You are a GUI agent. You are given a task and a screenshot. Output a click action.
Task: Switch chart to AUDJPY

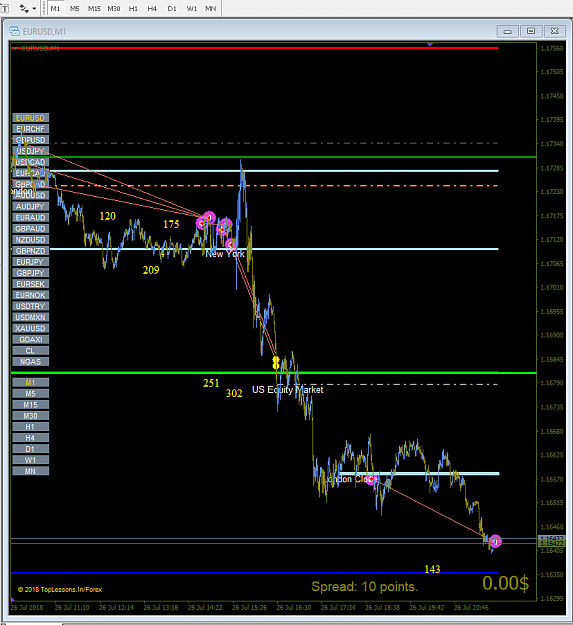31,206
